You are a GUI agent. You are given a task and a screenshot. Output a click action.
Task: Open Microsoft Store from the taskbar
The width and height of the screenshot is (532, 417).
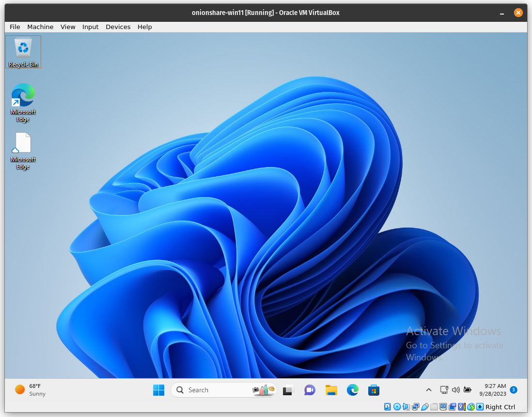click(374, 390)
